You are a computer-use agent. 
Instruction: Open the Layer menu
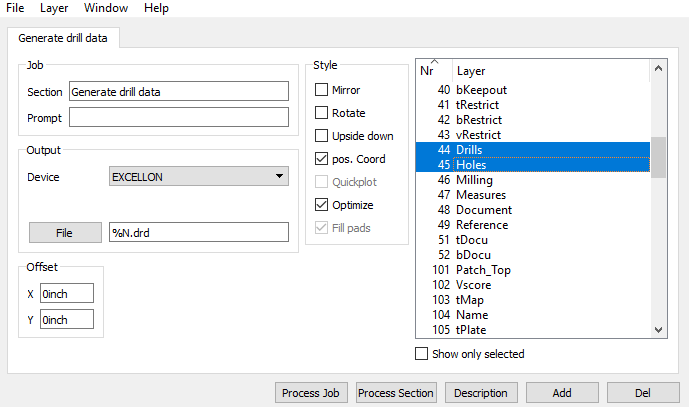pyautogui.click(x=54, y=8)
